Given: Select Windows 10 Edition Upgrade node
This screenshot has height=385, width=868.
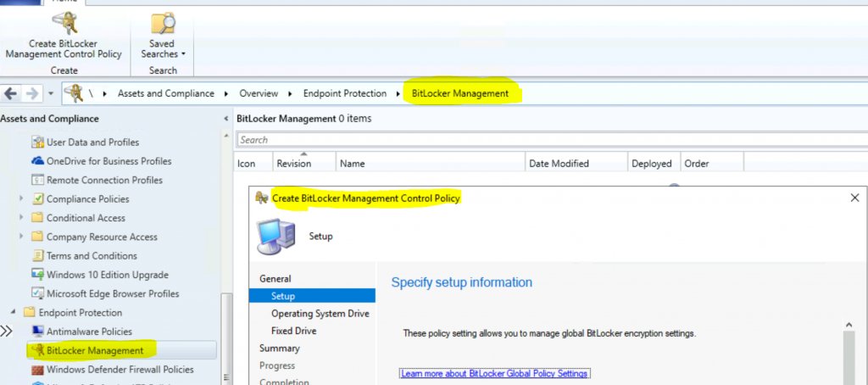Looking at the screenshot, I should (108, 275).
